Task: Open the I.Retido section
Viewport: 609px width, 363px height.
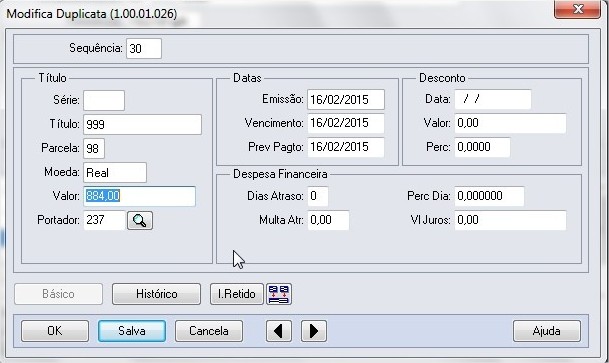Action: pos(237,294)
